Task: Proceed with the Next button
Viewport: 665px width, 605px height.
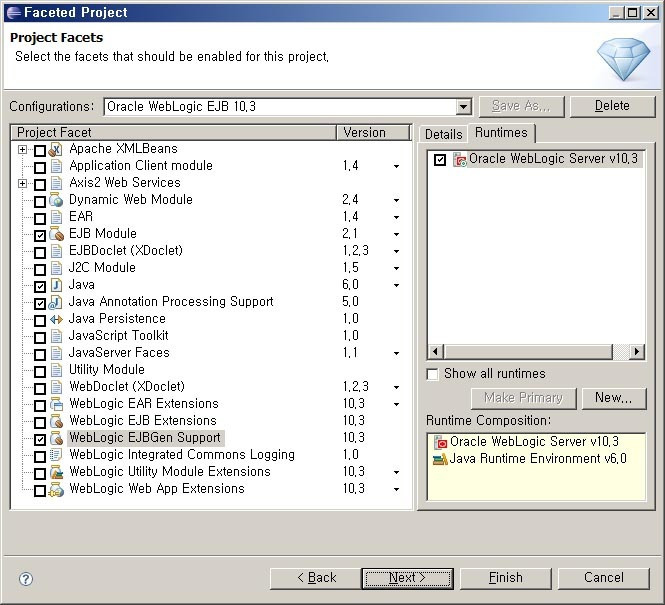Action: (408, 578)
